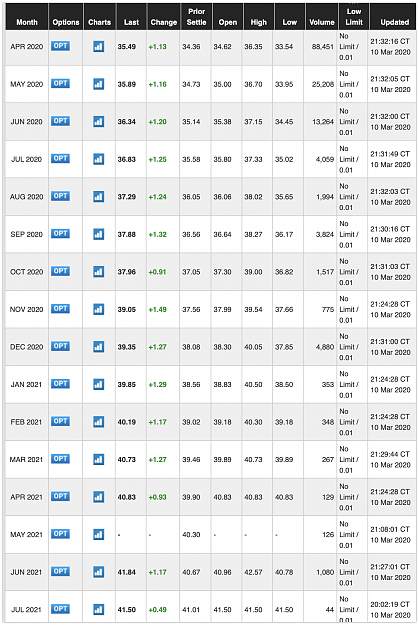Click the OPT button for NOV 2020
Screen dimensions: 419x625
click(61, 309)
